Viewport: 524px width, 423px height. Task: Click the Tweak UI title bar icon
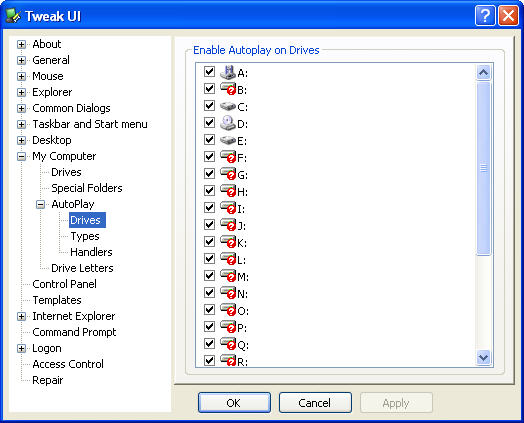13,16
